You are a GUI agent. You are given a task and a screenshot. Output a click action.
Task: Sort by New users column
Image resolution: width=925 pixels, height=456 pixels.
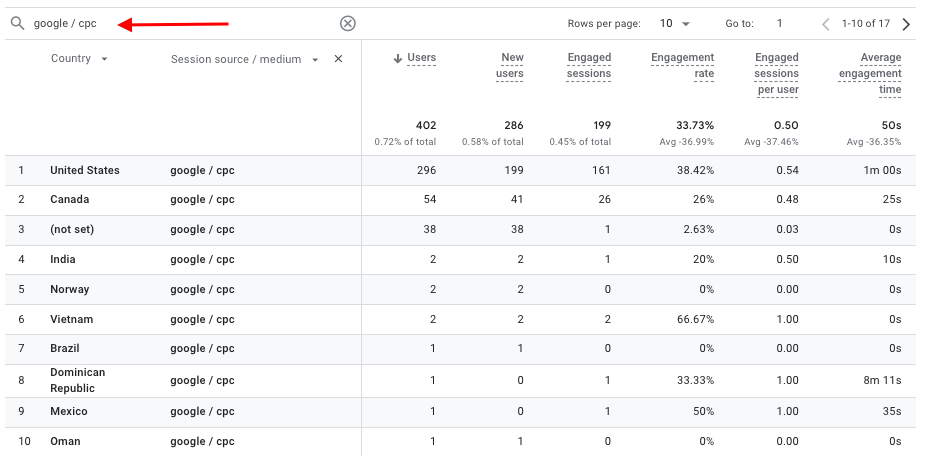click(x=510, y=66)
